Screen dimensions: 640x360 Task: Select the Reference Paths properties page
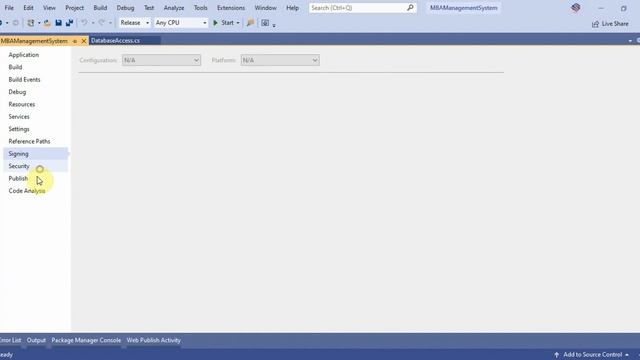point(29,141)
